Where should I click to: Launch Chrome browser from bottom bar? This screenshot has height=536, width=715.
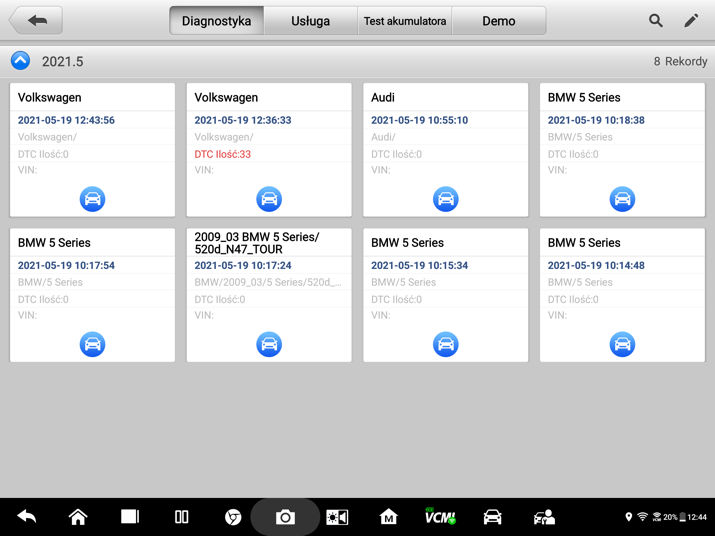(x=233, y=517)
